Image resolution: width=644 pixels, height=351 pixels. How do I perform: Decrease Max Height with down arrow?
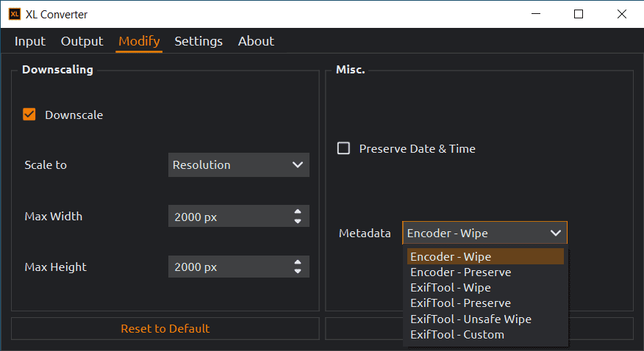(298, 272)
